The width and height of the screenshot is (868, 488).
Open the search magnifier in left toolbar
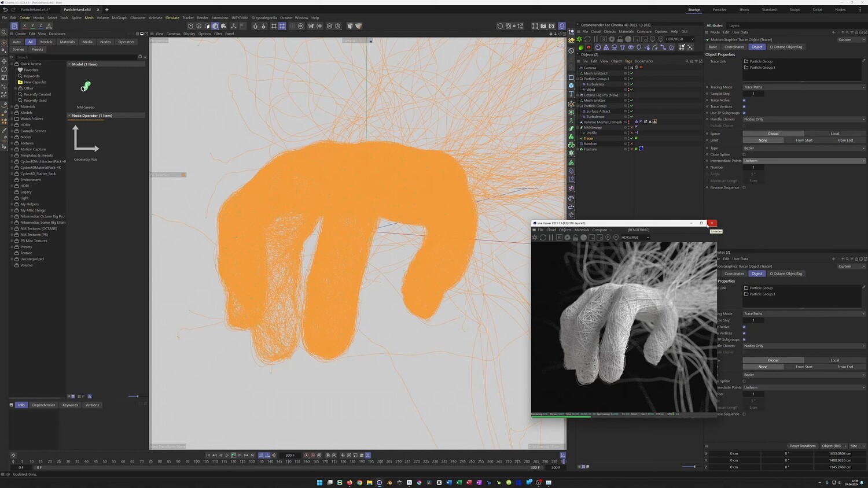[x=4, y=33]
